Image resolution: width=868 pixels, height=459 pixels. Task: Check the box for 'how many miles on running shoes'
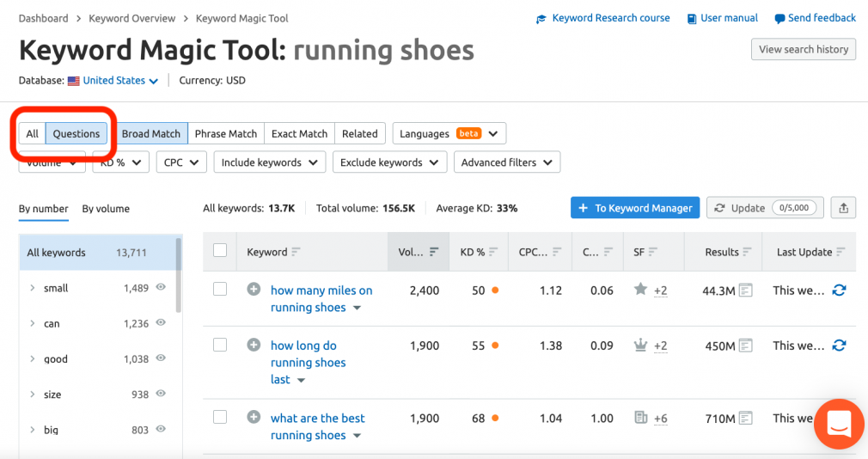click(220, 290)
